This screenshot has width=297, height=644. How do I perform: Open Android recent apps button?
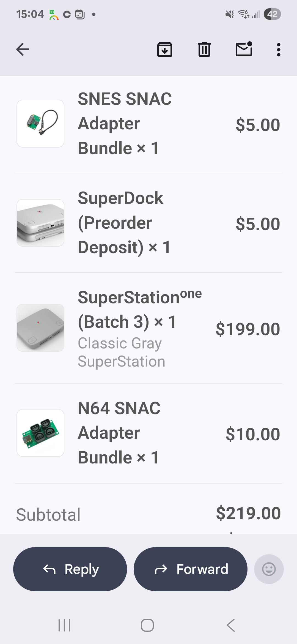point(64,625)
